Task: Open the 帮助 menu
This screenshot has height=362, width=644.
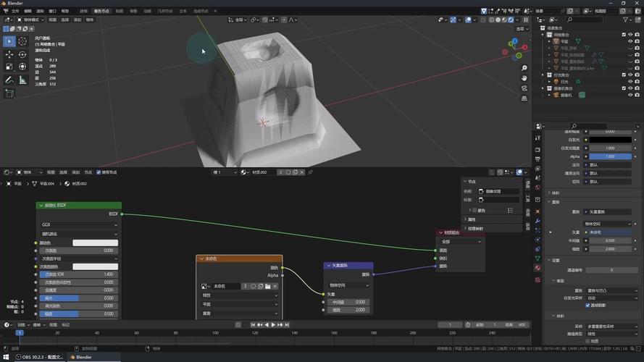Action: [65, 11]
